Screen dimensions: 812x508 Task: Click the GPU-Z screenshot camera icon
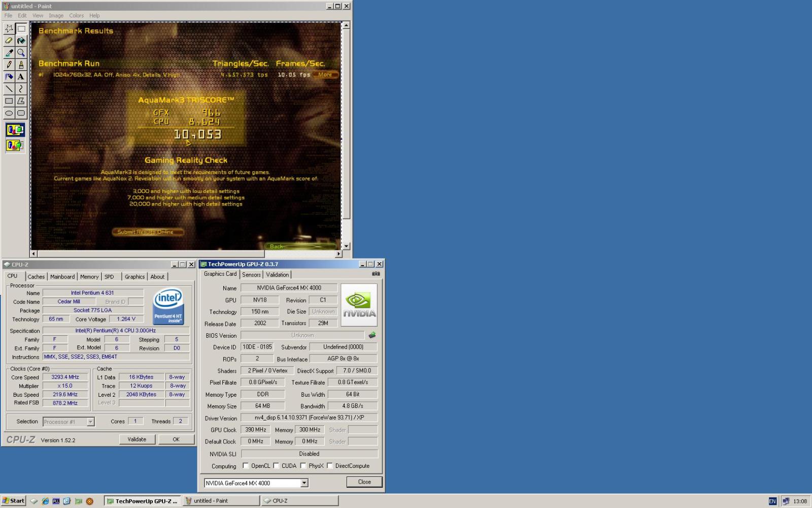click(x=376, y=274)
